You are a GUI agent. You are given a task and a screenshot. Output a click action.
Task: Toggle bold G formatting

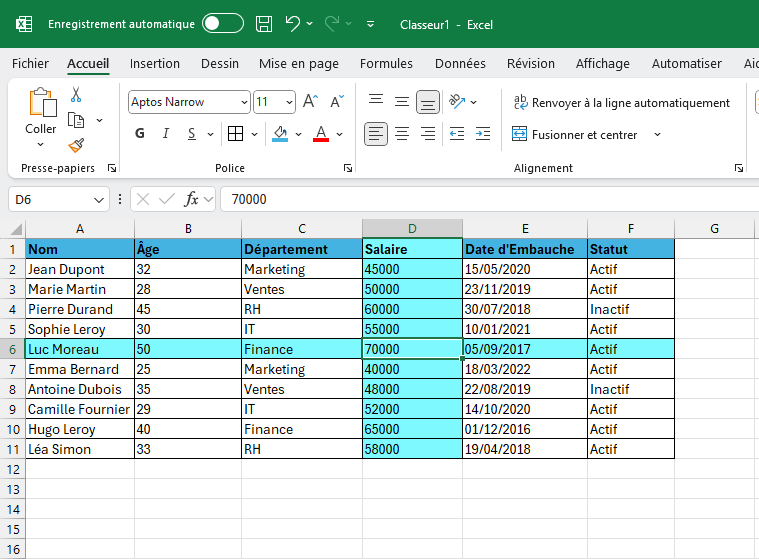[140, 134]
